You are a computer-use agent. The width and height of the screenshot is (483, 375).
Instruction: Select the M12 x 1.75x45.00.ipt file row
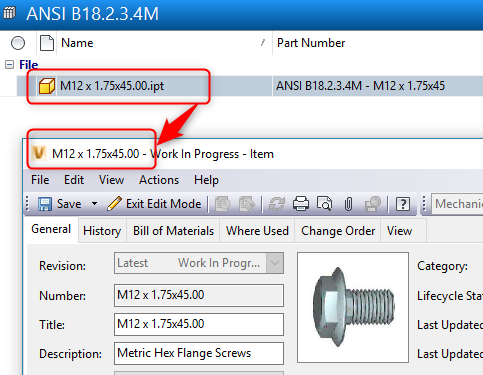coord(250,86)
